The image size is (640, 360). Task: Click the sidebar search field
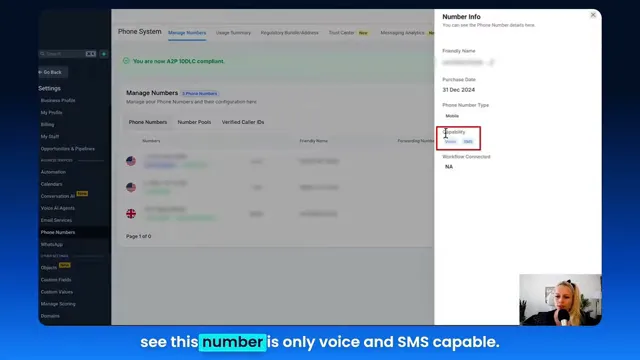click(67, 54)
